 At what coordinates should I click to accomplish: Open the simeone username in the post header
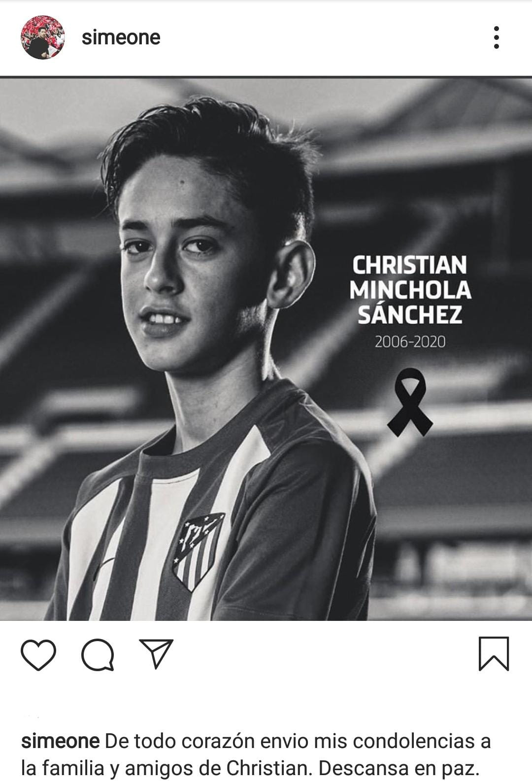121,37
